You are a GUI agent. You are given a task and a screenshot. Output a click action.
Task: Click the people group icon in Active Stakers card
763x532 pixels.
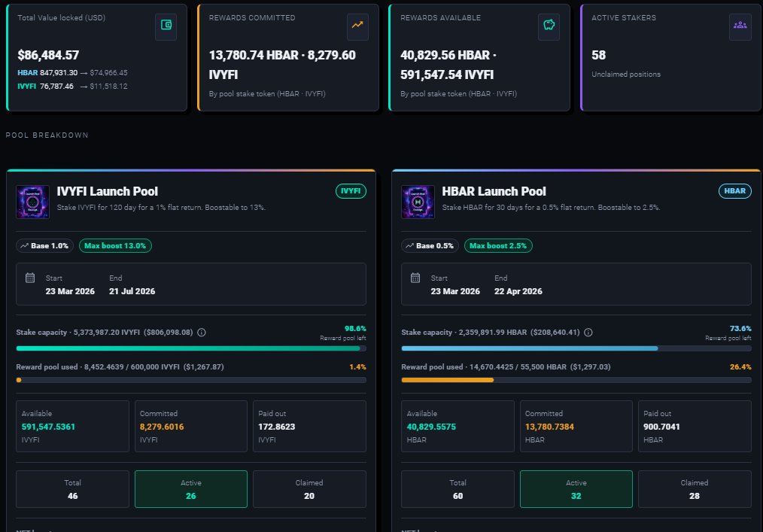click(x=740, y=25)
